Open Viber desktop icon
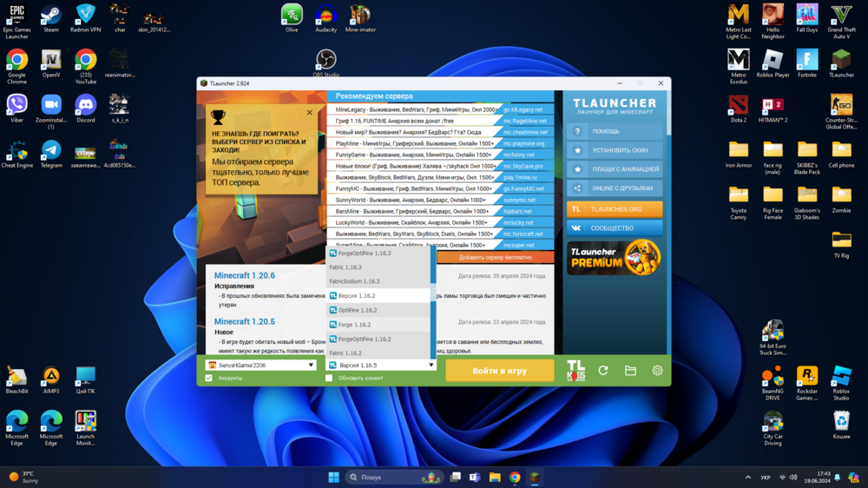This screenshot has height=488, width=868. [x=16, y=109]
